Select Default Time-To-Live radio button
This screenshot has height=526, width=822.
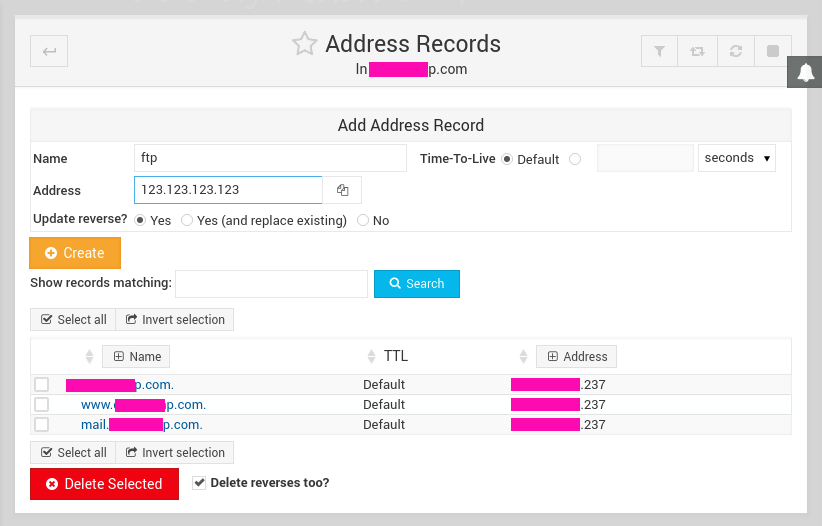[507, 159]
